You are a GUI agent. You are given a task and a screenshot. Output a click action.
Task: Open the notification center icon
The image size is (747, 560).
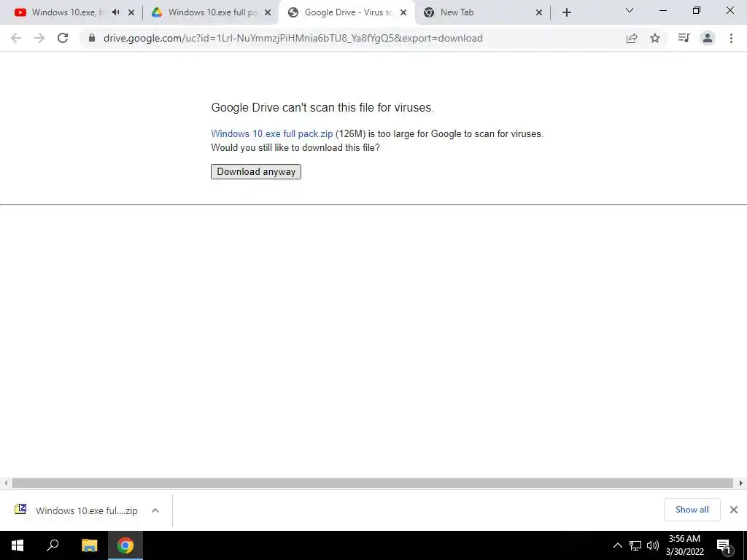pos(723,545)
